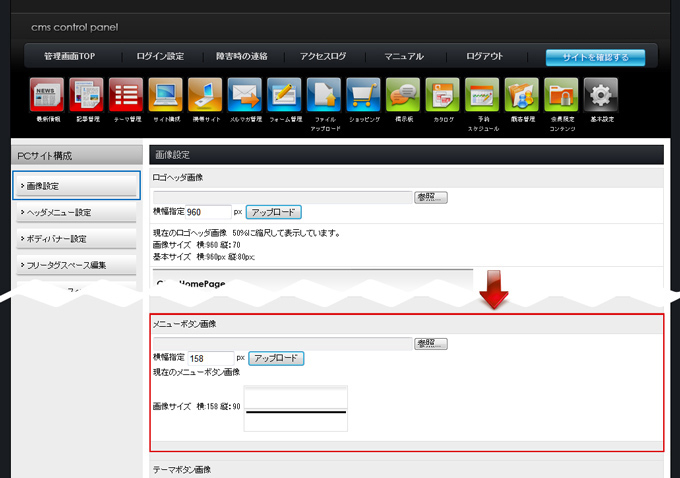Click the ファイルアップロード file icon
This screenshot has height=478, width=680.
[x=324, y=96]
